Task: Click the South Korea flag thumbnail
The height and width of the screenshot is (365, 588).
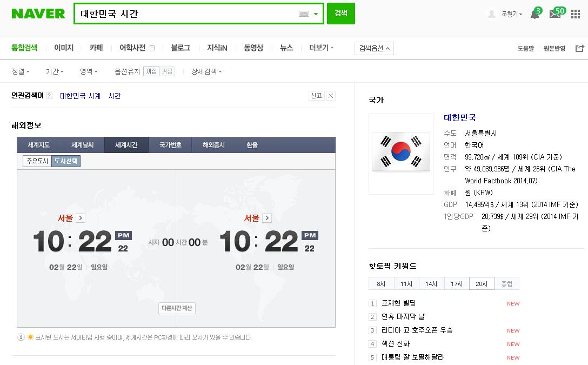Action: pyautogui.click(x=401, y=154)
